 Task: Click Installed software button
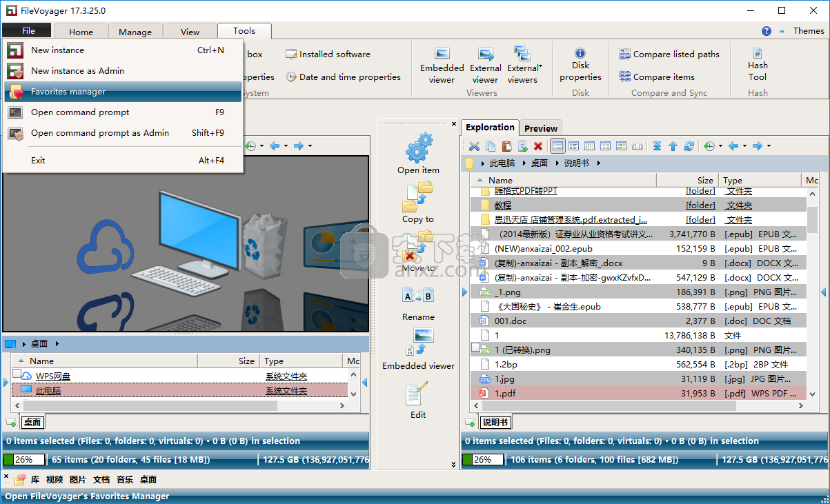coord(328,54)
